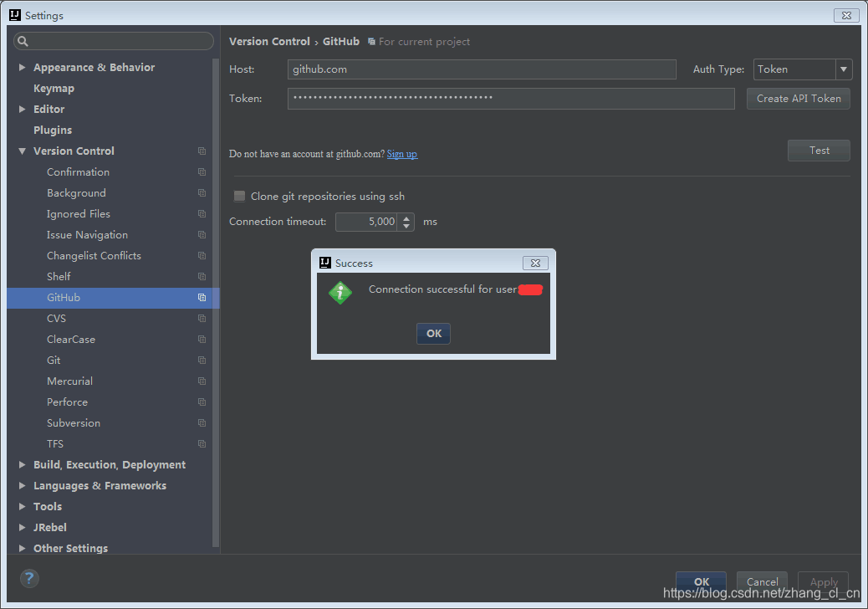Image resolution: width=868 pixels, height=609 pixels.
Task: Click Version Control in the breadcrumb
Action: coord(269,42)
